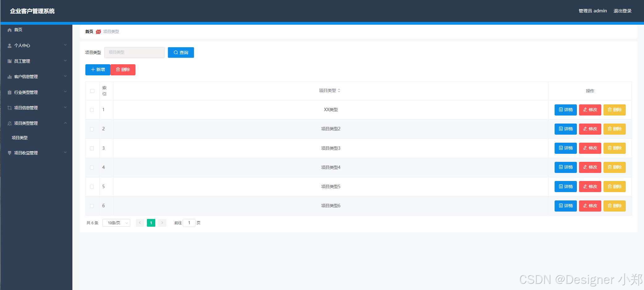This screenshot has height=290, width=644.
Task: Expand the 员工管理 menu chevron
Action: point(65,61)
